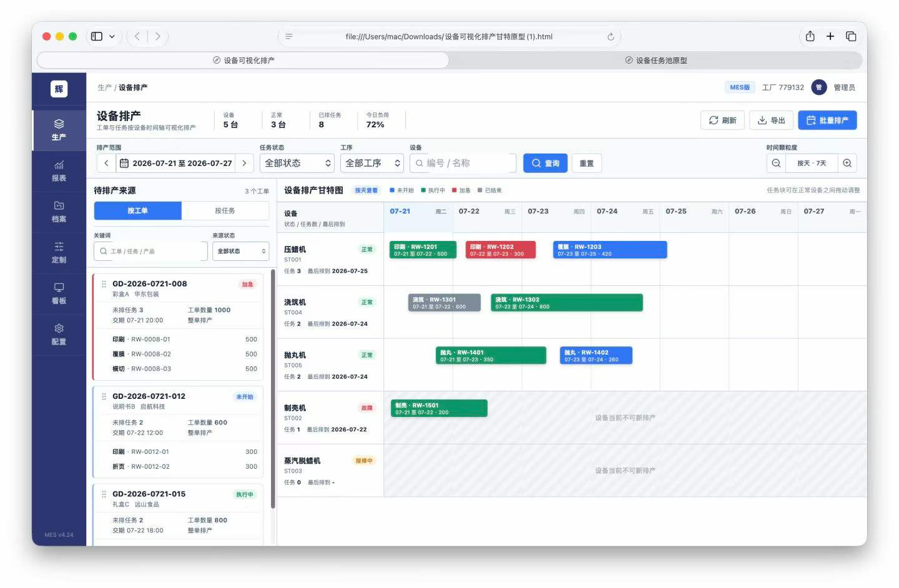899x588 pixels.
Task: Reload the page in Safari
Action: coord(611,37)
